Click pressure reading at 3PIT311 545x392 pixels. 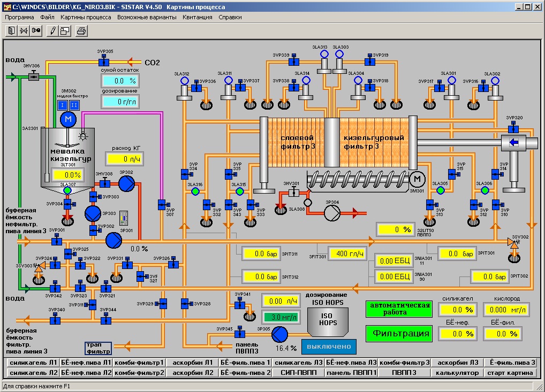tap(261, 254)
